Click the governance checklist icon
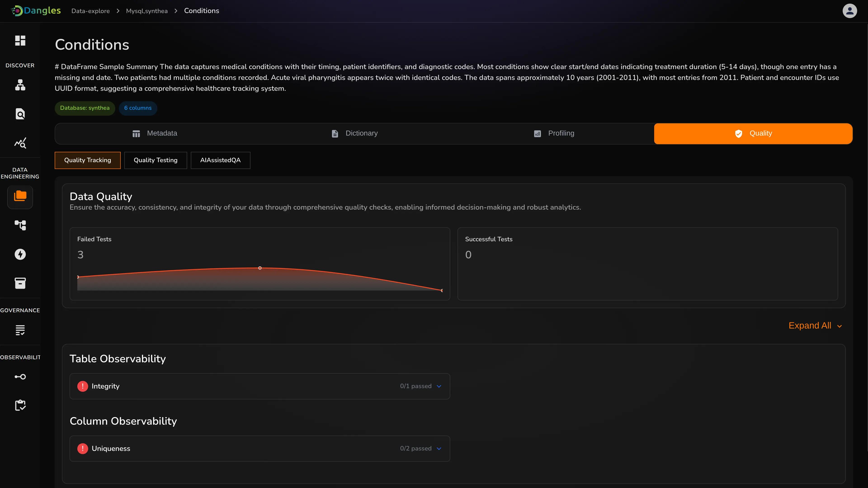 pyautogui.click(x=20, y=330)
